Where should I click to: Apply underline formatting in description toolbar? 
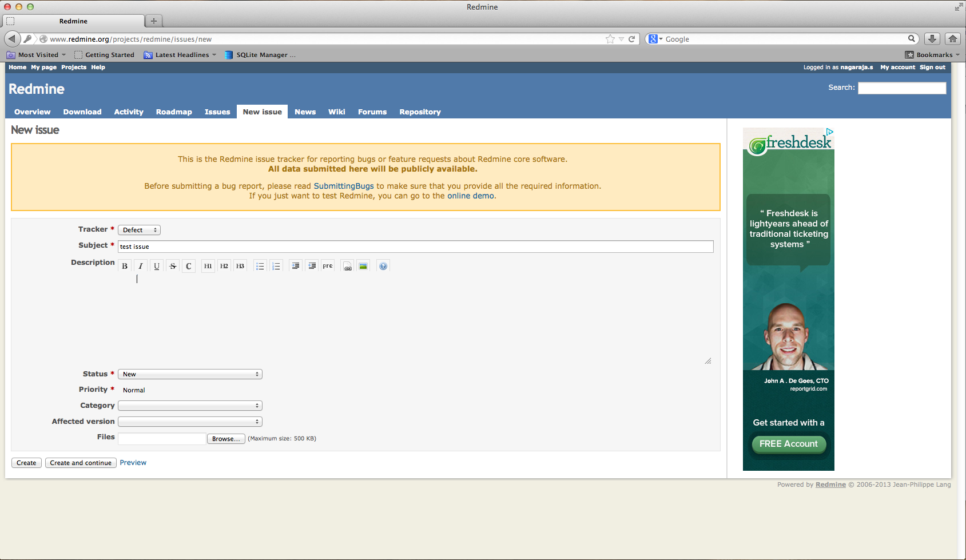click(157, 266)
